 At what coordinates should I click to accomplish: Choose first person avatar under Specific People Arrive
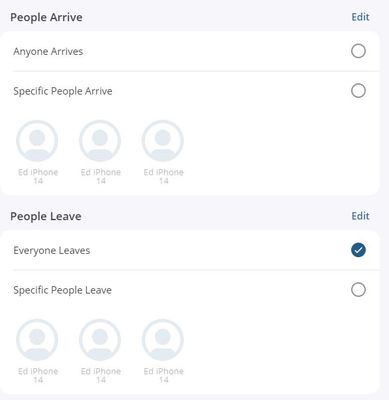tap(37, 141)
